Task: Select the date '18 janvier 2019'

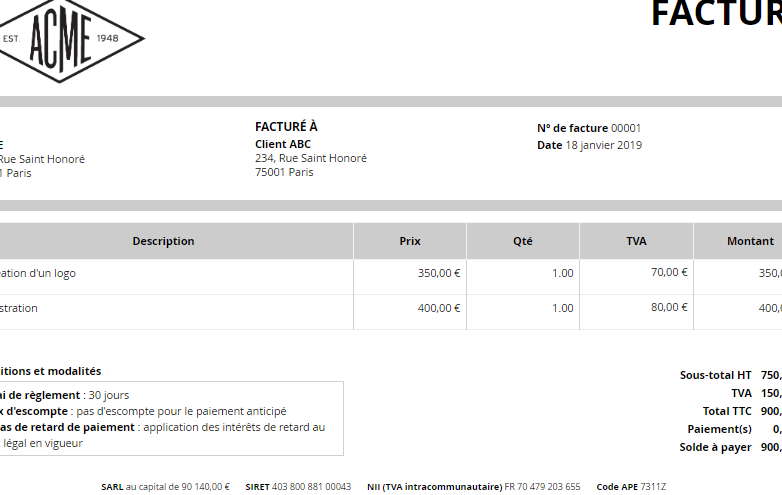Action: [603, 145]
